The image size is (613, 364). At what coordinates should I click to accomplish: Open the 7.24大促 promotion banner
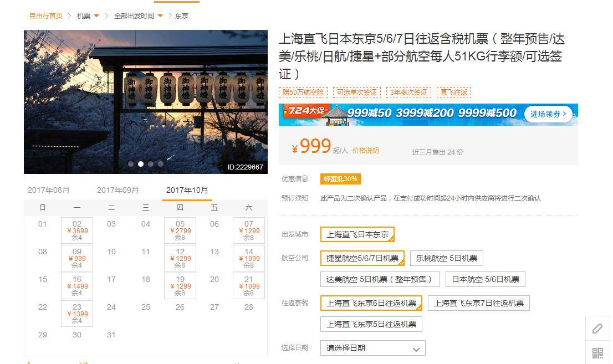[428, 115]
